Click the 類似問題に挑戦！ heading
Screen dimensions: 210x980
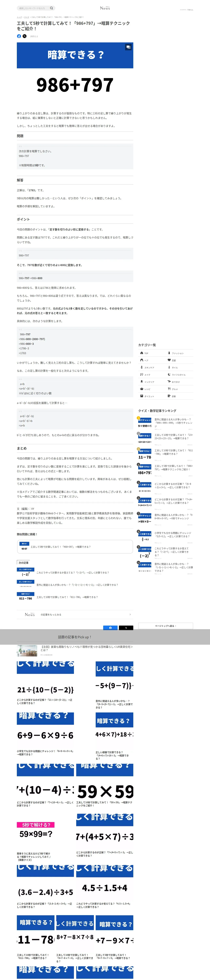click(x=27, y=534)
